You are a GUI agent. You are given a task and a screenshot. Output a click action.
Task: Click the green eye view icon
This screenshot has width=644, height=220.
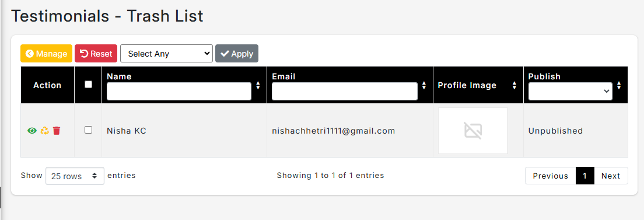(32, 131)
